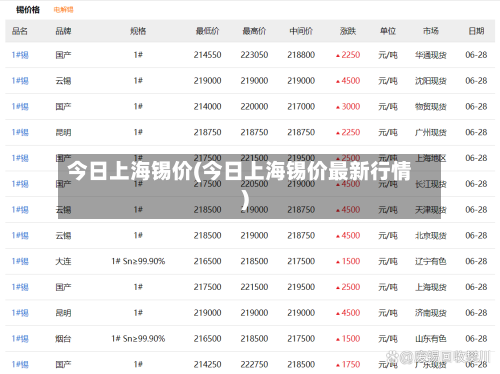Click the 北京现货 market cell
Viewport: 500px width, 374px height.
tap(431, 236)
